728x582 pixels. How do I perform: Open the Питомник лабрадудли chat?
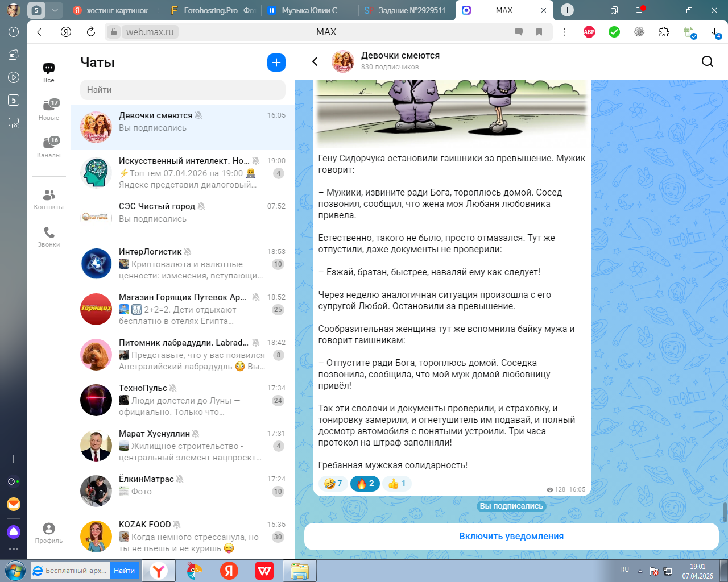(x=183, y=355)
